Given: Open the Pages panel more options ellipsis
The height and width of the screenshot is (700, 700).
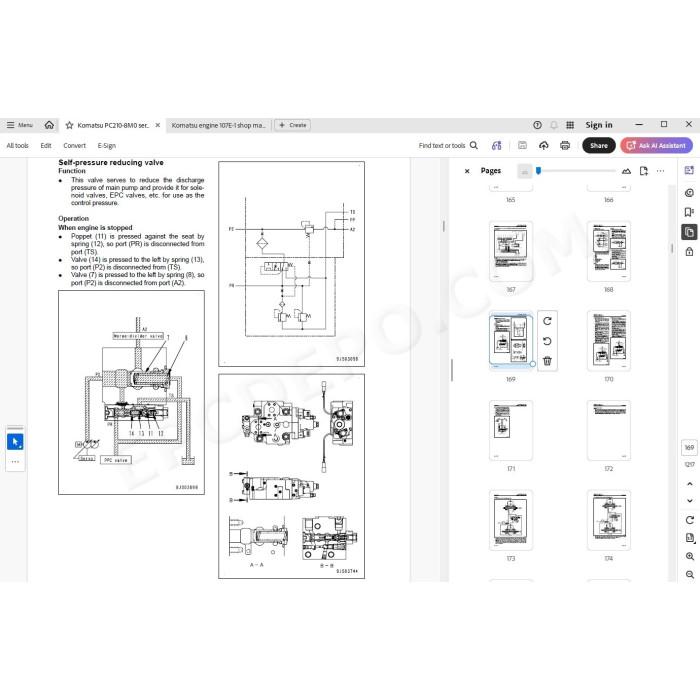Looking at the screenshot, I should coord(660,171).
